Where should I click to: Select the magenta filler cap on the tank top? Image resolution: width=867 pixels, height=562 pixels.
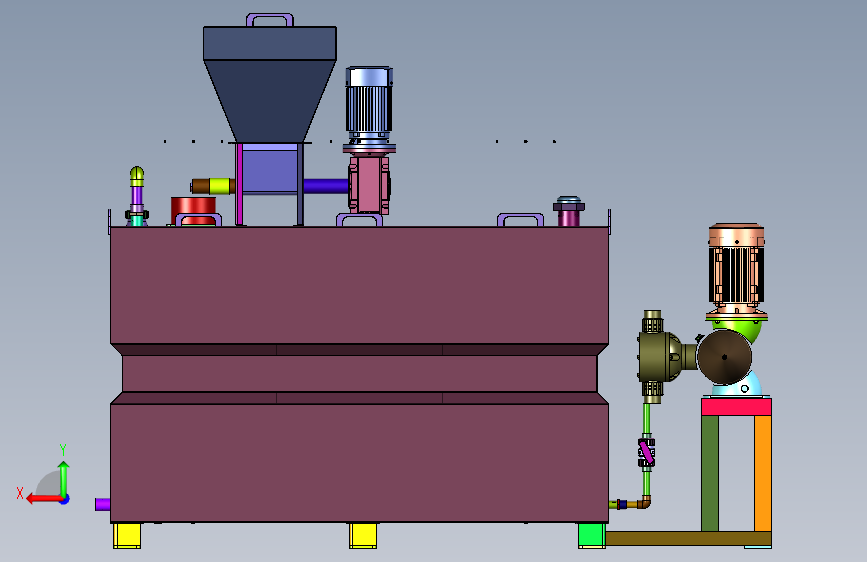[569, 211]
